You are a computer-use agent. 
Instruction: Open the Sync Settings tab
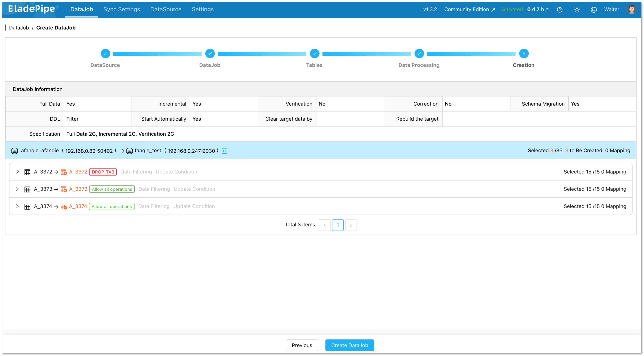click(122, 9)
